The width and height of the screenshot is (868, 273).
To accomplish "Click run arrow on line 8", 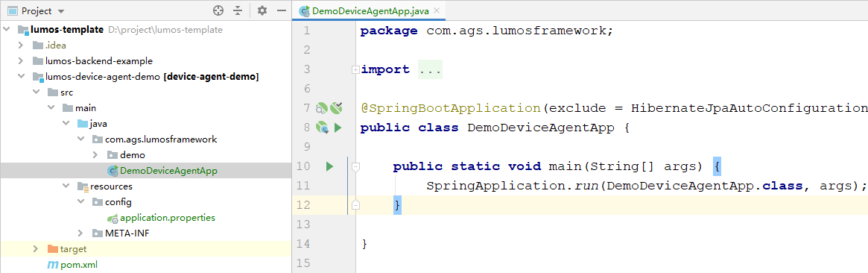I will (x=338, y=128).
